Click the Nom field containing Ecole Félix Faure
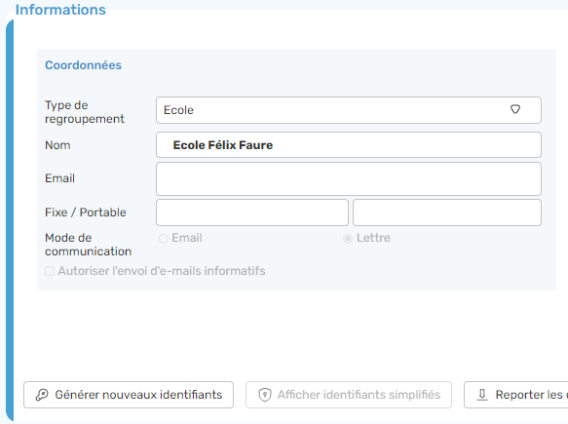This screenshot has height=424, width=568. click(349, 145)
